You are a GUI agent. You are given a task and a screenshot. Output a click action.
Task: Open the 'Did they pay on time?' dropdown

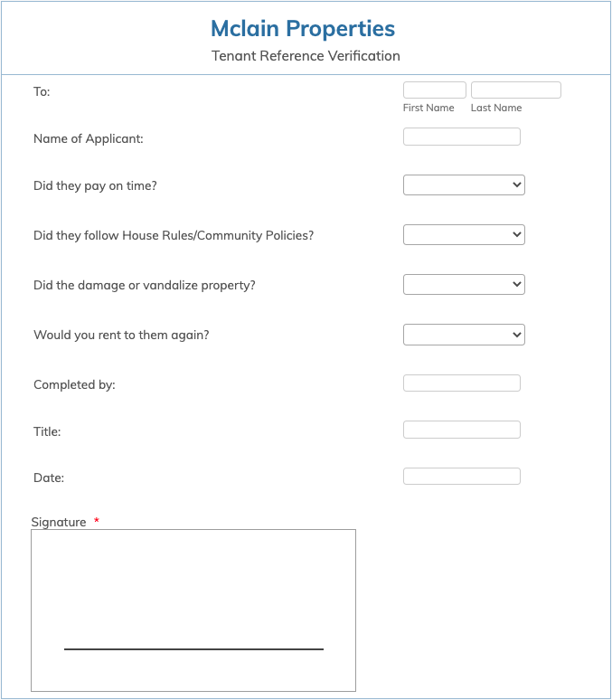464,184
